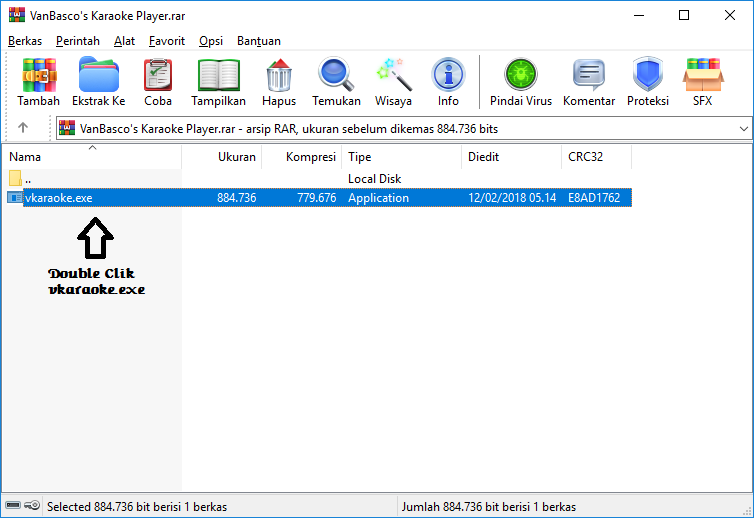Open the Alat menu
The image size is (754, 518).
(125, 41)
